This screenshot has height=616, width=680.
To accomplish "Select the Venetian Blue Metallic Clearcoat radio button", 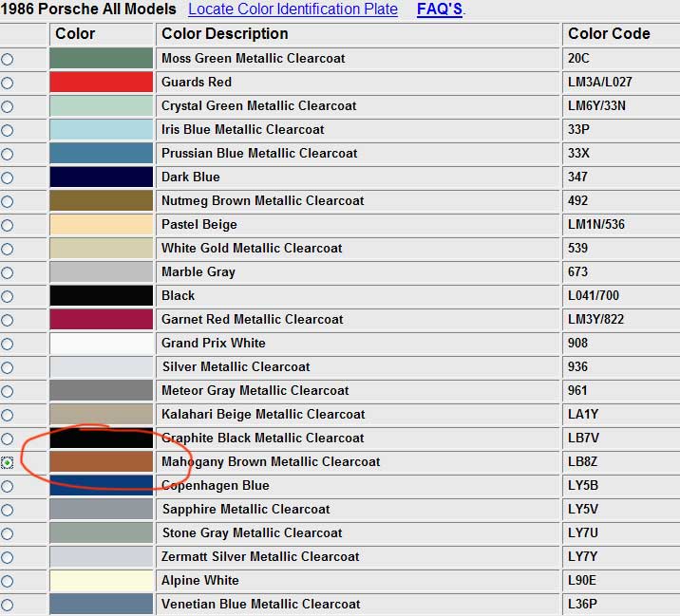I will [7, 606].
